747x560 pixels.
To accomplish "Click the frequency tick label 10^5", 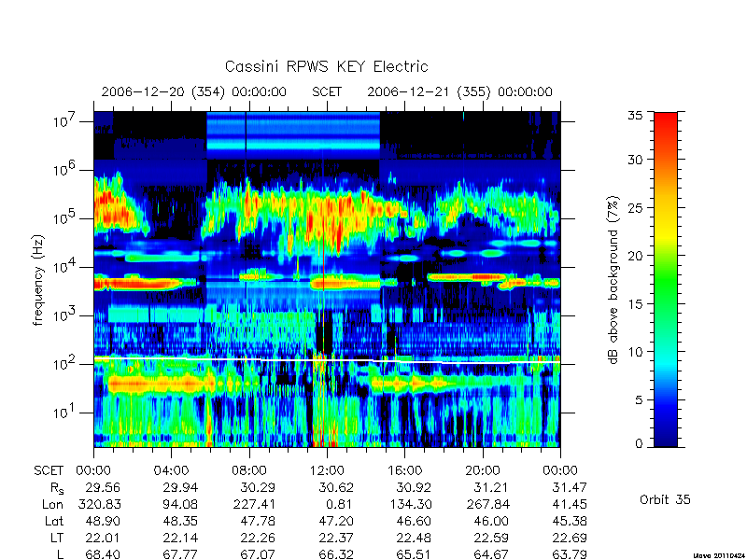I will (x=63, y=218).
